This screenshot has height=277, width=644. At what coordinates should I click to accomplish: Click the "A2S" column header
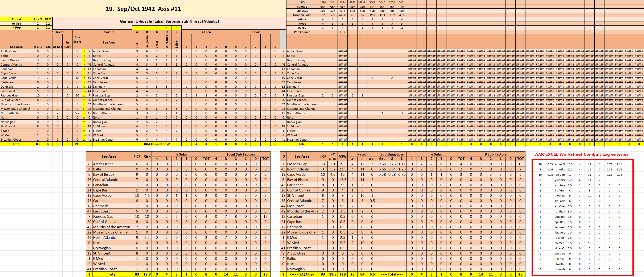point(372,159)
